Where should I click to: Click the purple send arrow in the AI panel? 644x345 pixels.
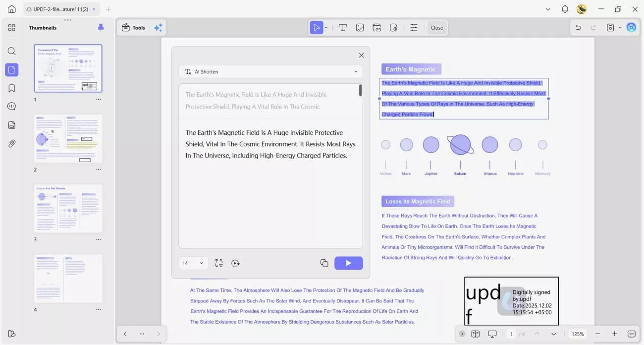[x=349, y=263]
